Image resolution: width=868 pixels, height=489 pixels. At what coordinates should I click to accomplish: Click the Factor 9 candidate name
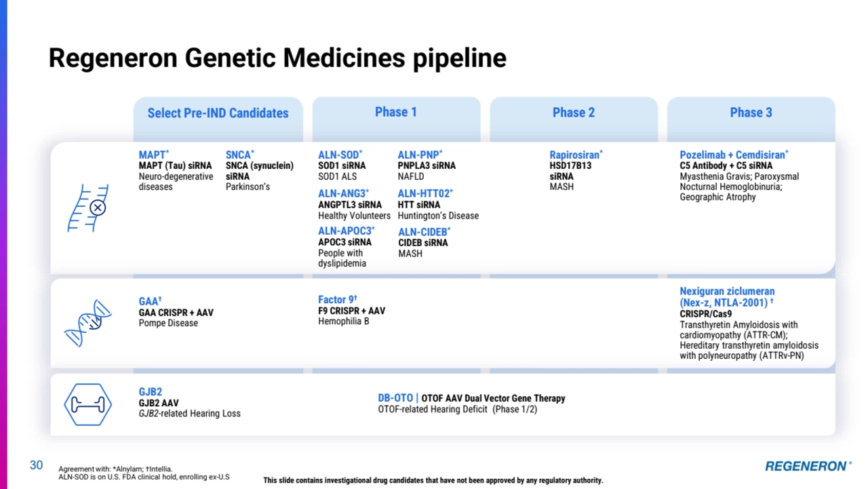pyautogui.click(x=338, y=300)
